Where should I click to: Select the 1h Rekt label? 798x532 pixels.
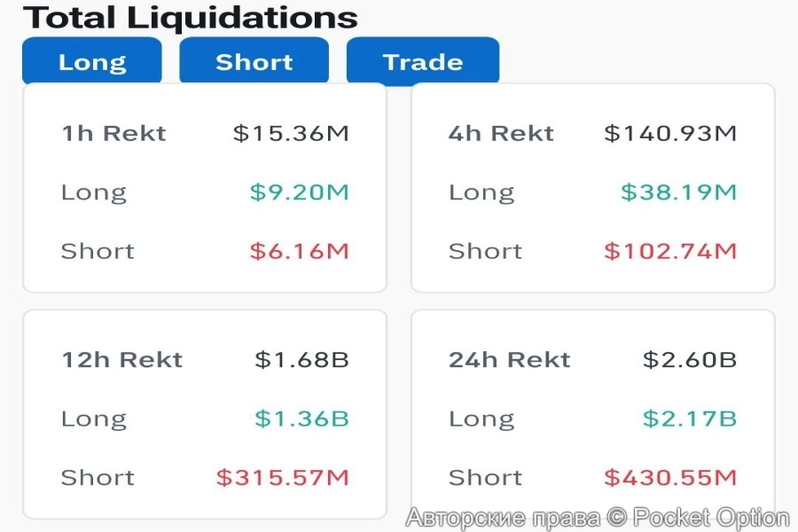click(x=113, y=134)
